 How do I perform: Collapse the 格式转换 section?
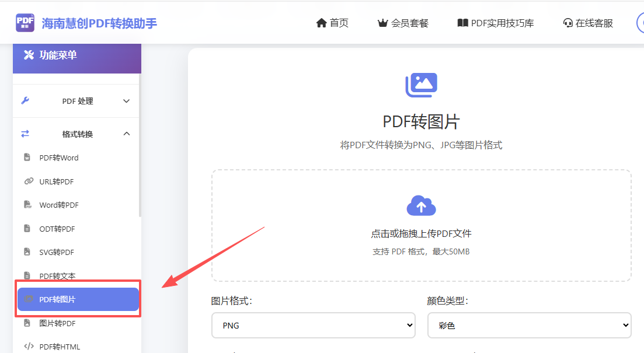[76, 134]
